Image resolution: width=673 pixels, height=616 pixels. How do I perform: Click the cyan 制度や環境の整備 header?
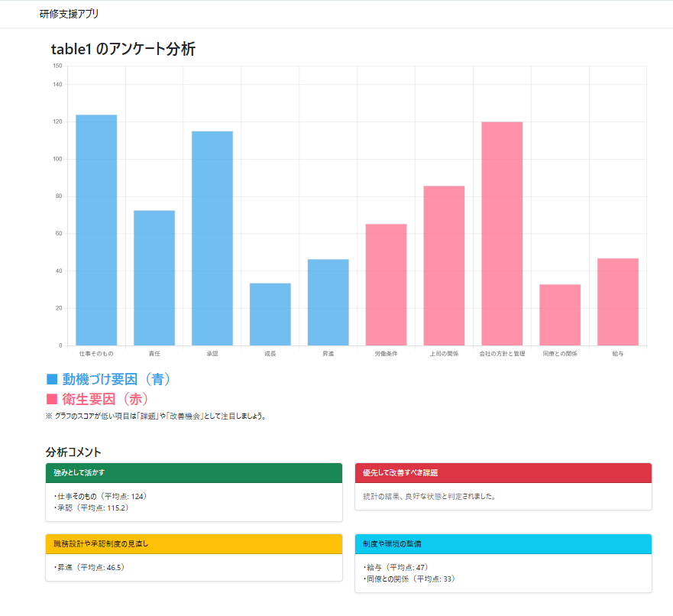point(503,543)
